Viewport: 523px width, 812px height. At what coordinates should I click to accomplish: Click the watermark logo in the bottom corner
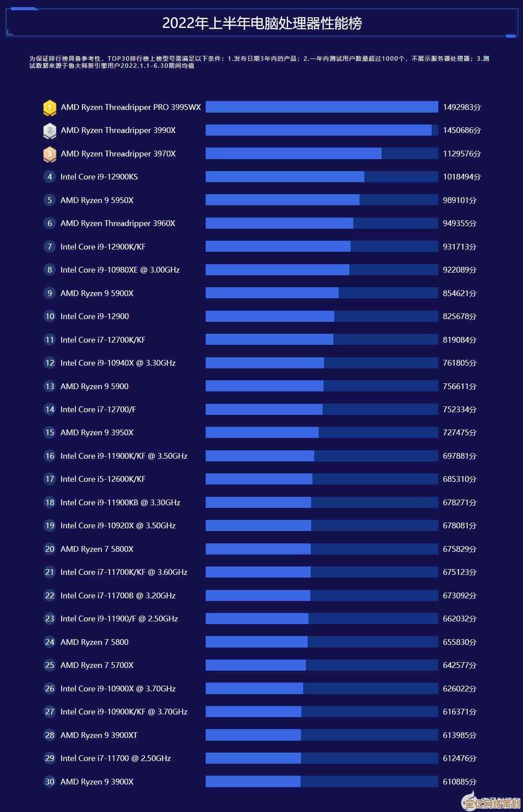pyautogui.click(x=492, y=801)
